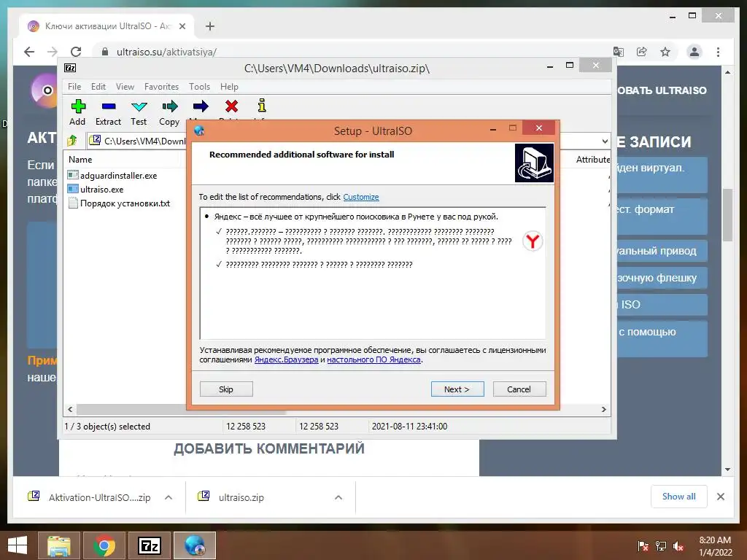The image size is (747, 560).
Task: Open View menu in 7-Zip
Action: click(x=125, y=87)
